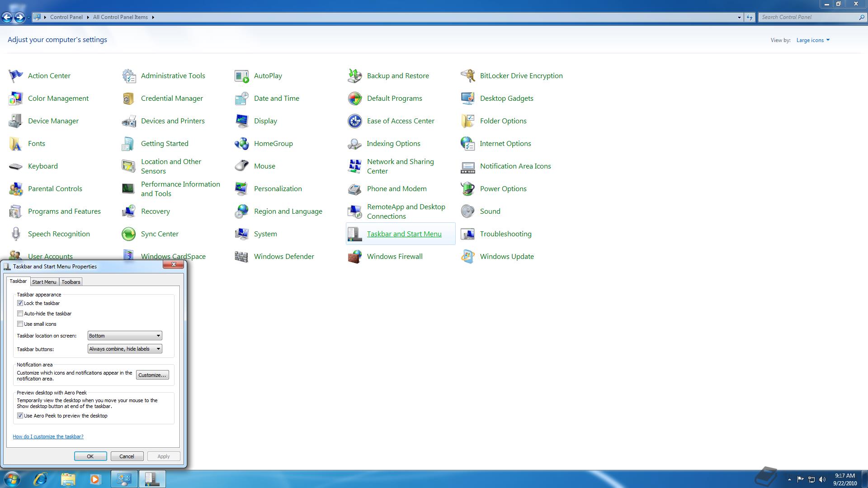
Task: Open recent pages dropdown beside Forward button
Action: click(28, 17)
